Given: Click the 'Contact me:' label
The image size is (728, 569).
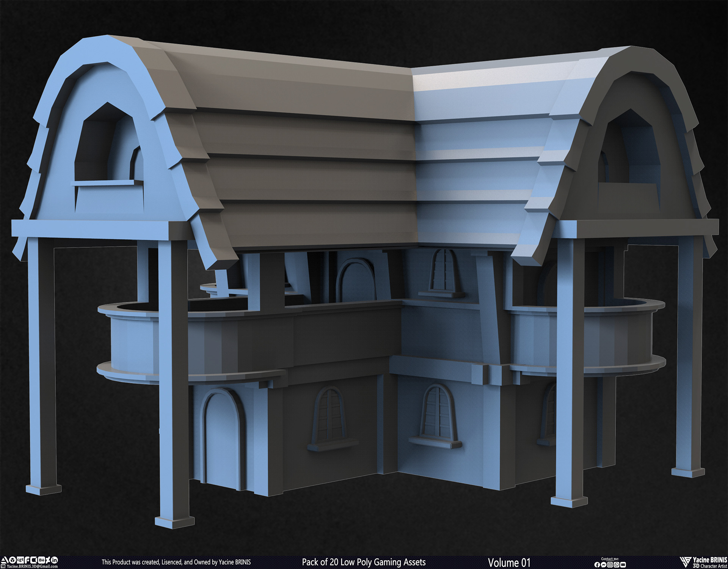Looking at the screenshot, I should pyautogui.click(x=610, y=559).
